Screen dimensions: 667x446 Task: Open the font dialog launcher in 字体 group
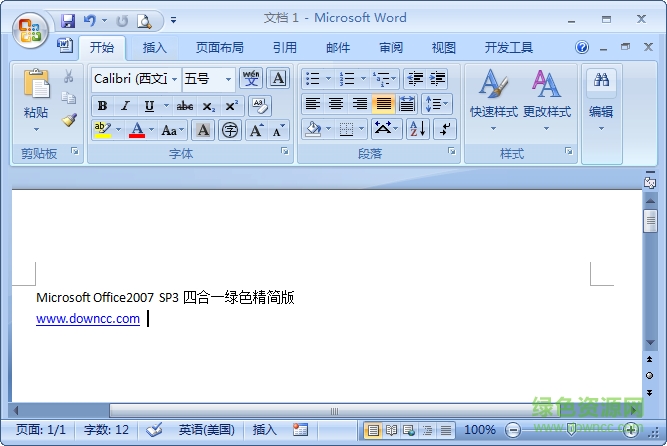(x=285, y=152)
